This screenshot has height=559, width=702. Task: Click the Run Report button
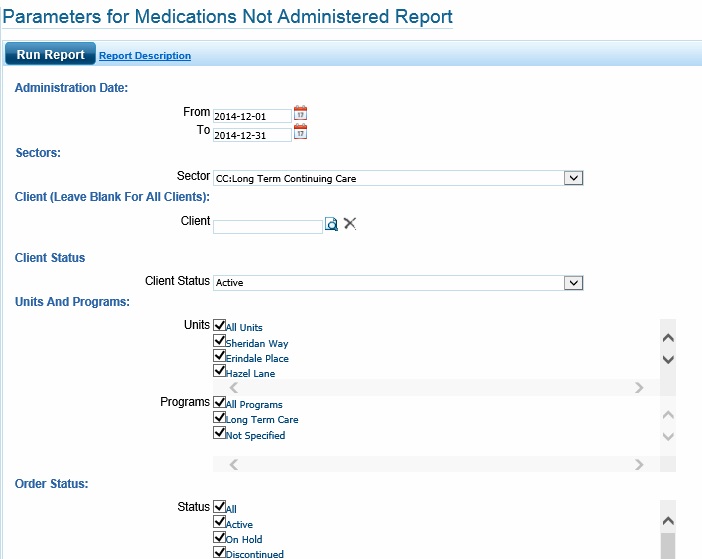tap(51, 55)
